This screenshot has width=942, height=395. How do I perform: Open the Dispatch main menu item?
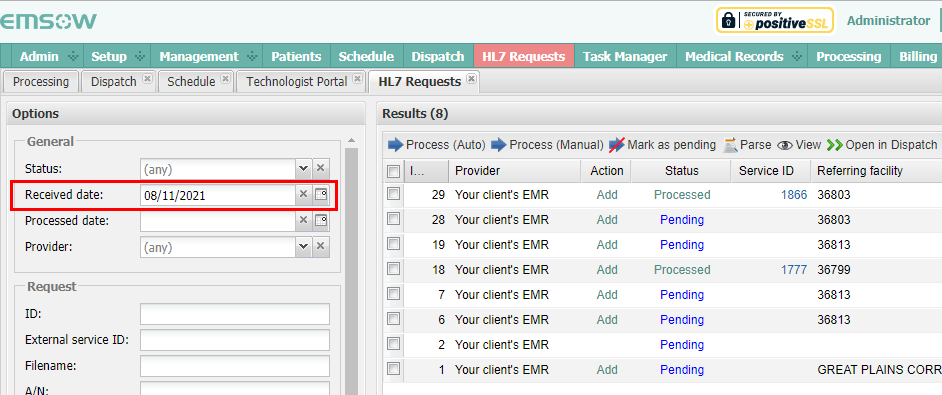(438, 57)
